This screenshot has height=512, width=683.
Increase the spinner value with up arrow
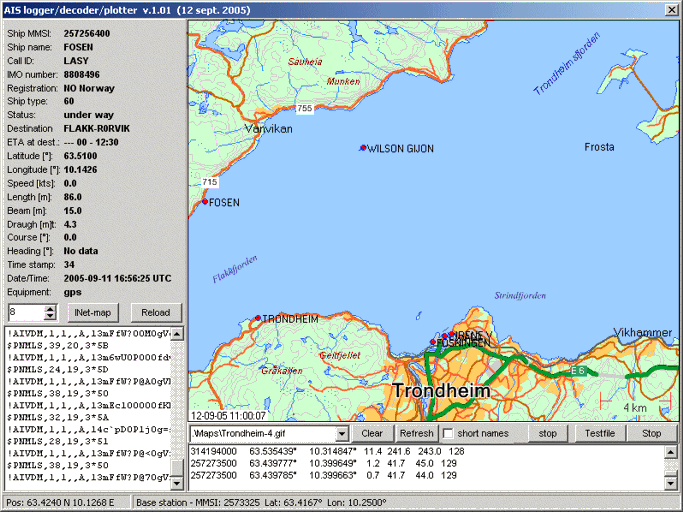pos(51,309)
